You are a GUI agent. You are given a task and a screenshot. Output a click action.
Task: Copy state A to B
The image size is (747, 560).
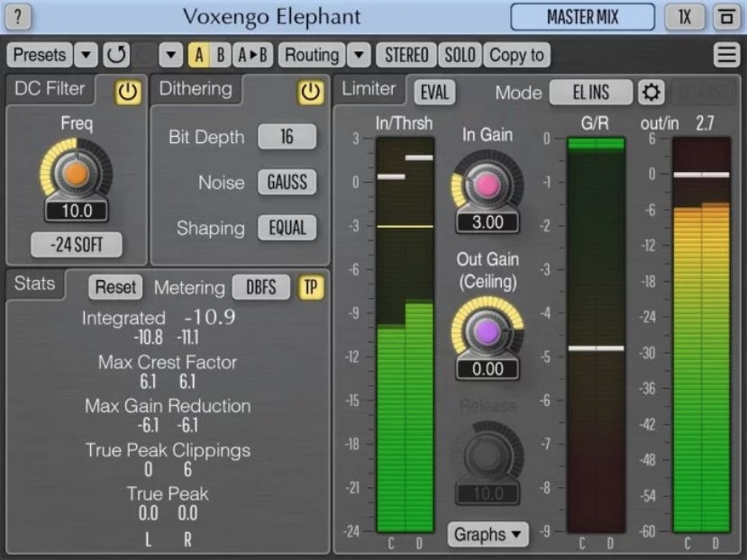pyautogui.click(x=253, y=55)
